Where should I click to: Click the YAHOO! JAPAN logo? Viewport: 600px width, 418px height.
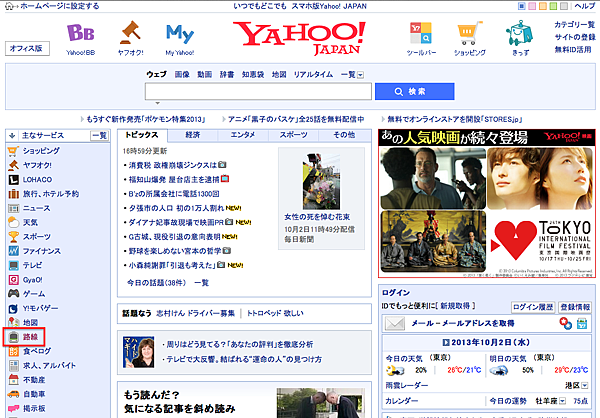300,38
